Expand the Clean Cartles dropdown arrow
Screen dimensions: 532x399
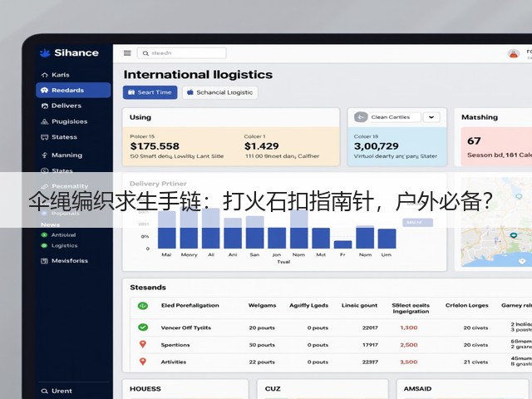[x=431, y=117]
